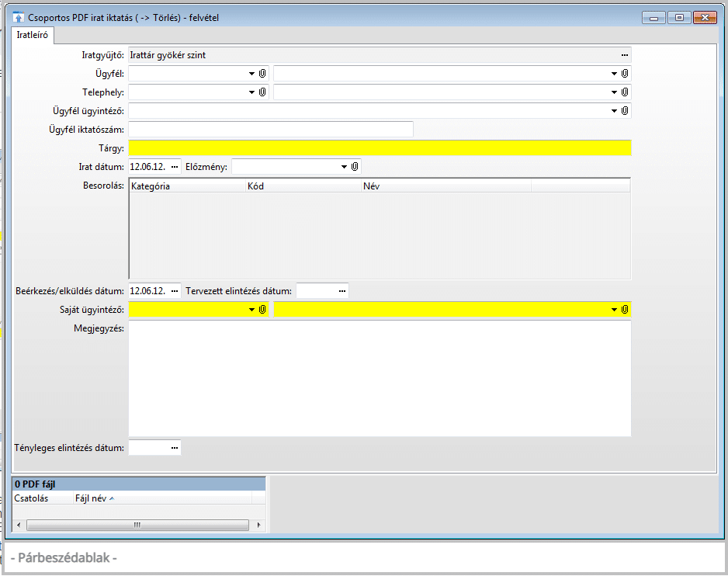
Task: Click paperclip icon beside first Telephely field
Action: click(x=263, y=92)
